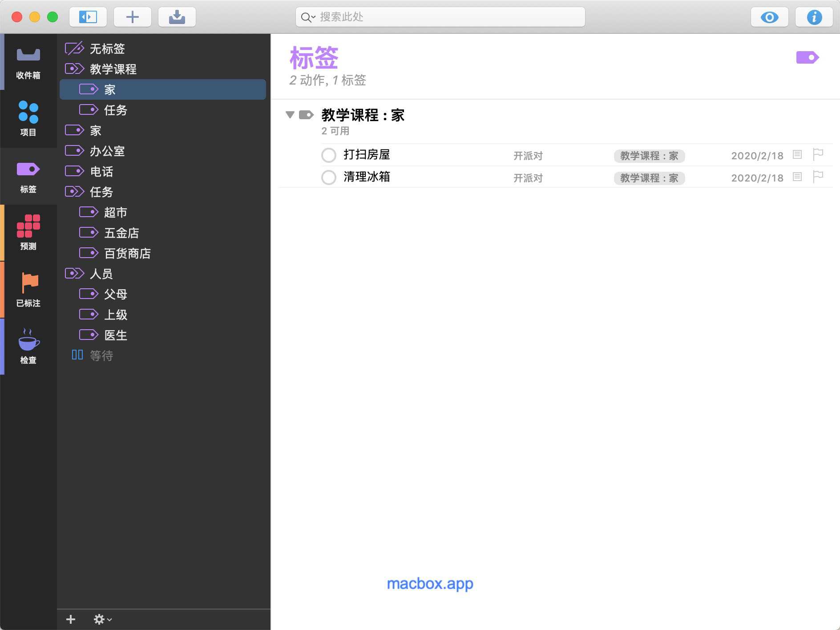Open the info inspector button
The width and height of the screenshot is (840, 630).
point(814,17)
